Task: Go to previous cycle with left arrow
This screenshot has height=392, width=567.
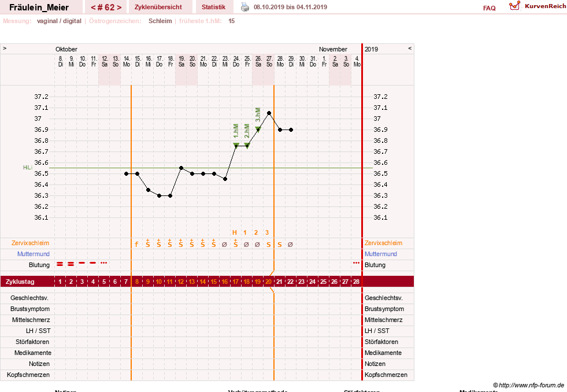Action: click(93, 8)
